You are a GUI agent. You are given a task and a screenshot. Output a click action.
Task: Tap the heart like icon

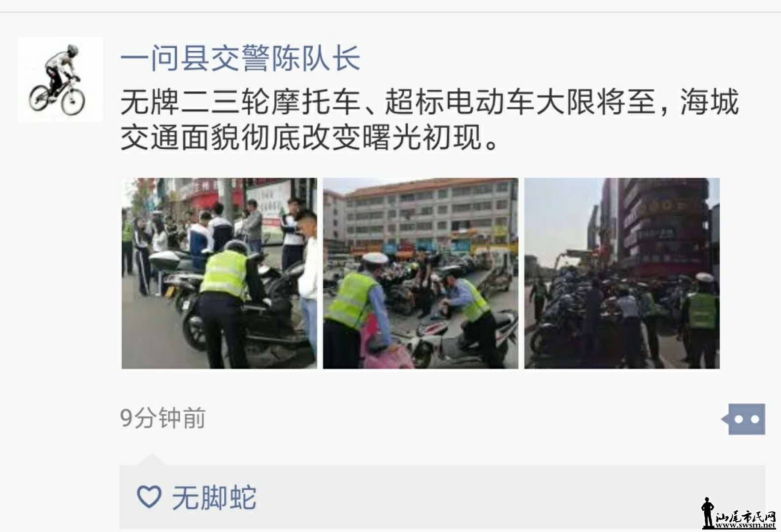(x=149, y=497)
